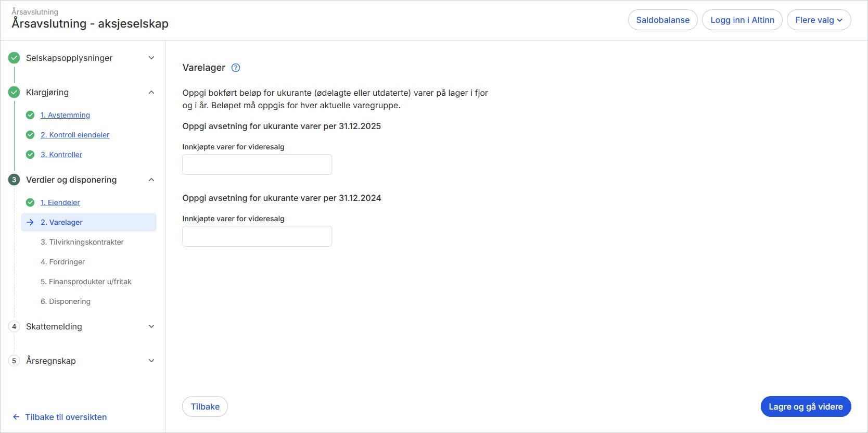Collapse Verdier og disponering chevron

point(151,180)
